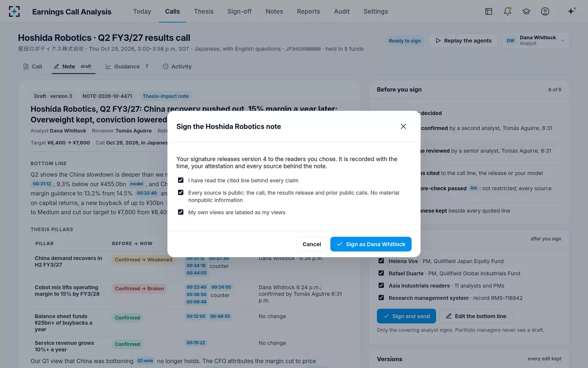Click Cancel in the sign dialog
Image resolution: width=588 pixels, height=368 pixels.
click(x=312, y=244)
